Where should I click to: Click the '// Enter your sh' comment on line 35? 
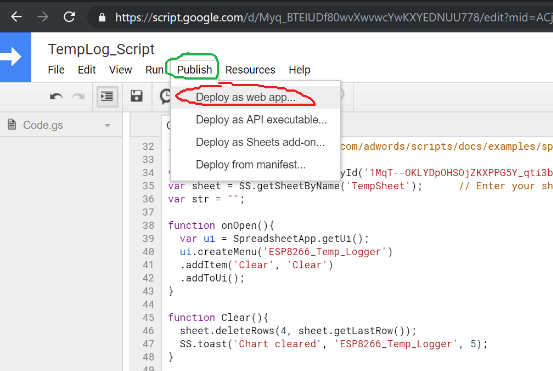click(x=506, y=186)
